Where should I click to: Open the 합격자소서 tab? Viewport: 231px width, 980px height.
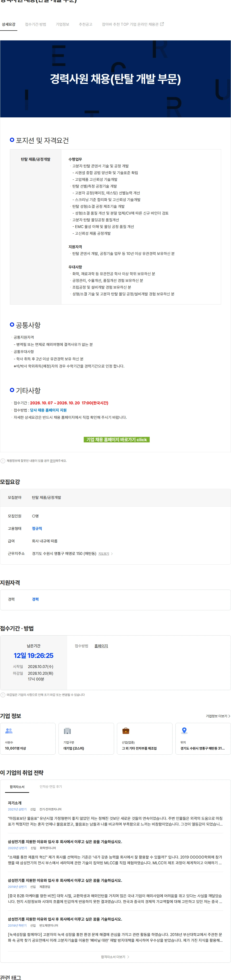[x=17, y=786]
